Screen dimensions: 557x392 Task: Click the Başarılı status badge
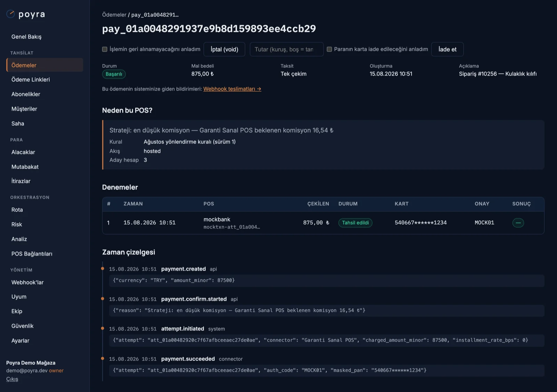pyautogui.click(x=114, y=74)
